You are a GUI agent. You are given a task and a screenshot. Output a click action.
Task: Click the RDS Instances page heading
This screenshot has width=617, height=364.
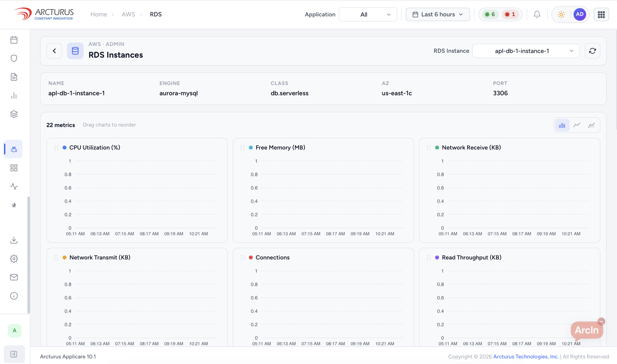click(x=116, y=55)
